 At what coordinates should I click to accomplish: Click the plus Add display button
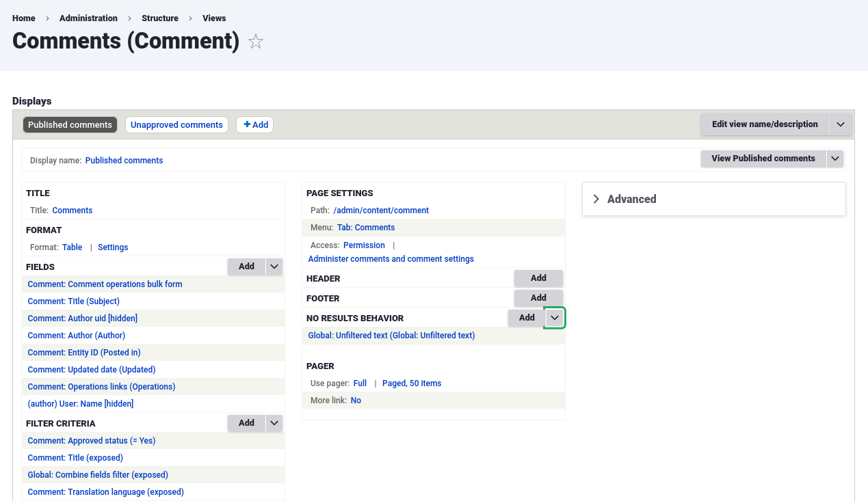(x=255, y=124)
